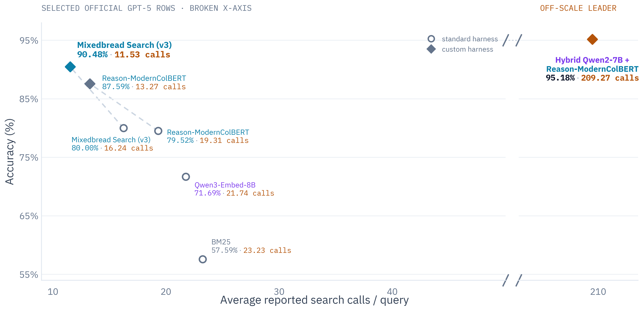Click the '71.69%' accuracy value
The height and width of the screenshot is (311, 644).
click(207, 193)
